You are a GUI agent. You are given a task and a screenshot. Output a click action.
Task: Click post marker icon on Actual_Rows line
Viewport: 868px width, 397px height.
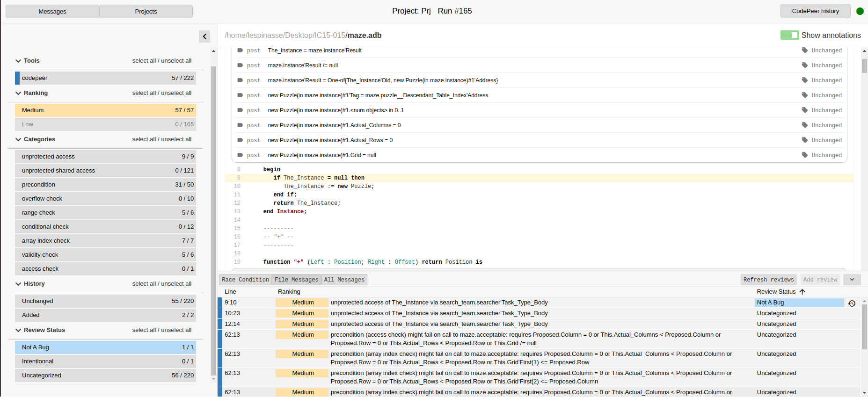click(x=240, y=140)
